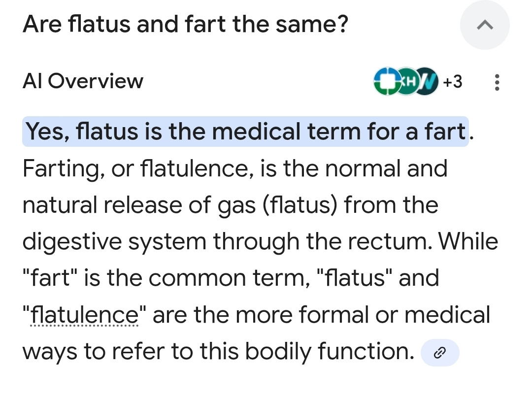The height and width of the screenshot is (400, 532).
Task: Click the phrase "digestive system"
Action: tap(115, 242)
